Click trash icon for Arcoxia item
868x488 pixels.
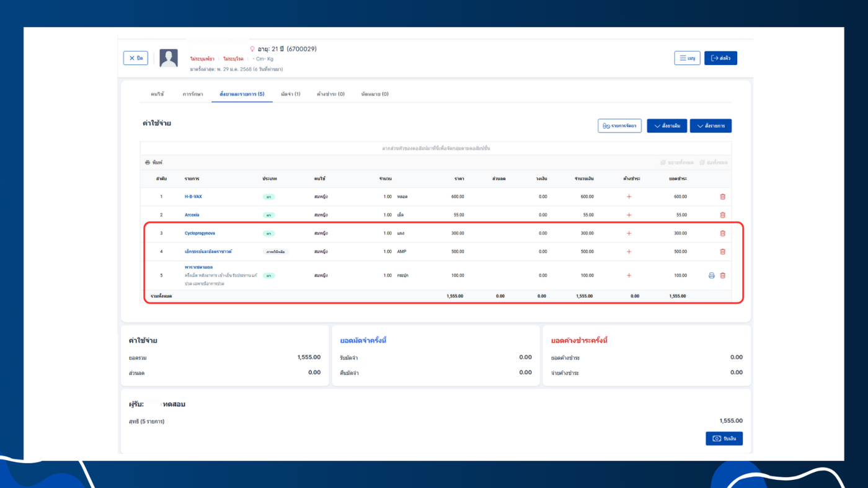pos(722,215)
